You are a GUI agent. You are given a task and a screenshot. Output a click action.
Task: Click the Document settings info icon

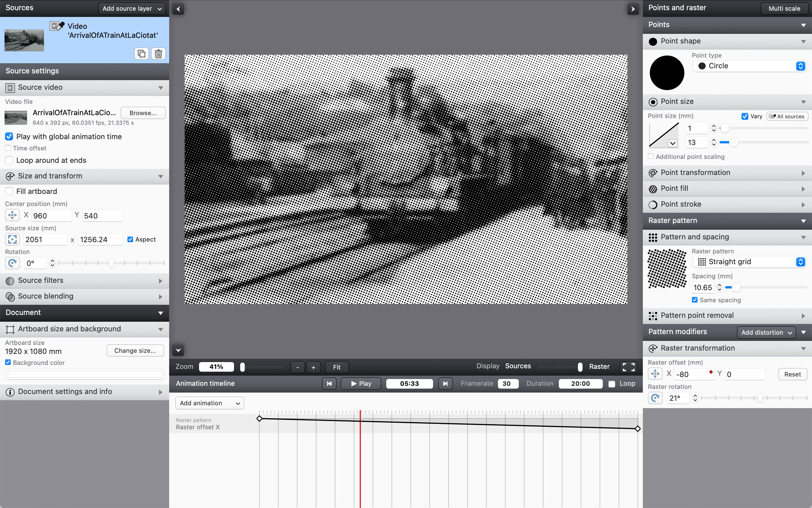click(10, 392)
